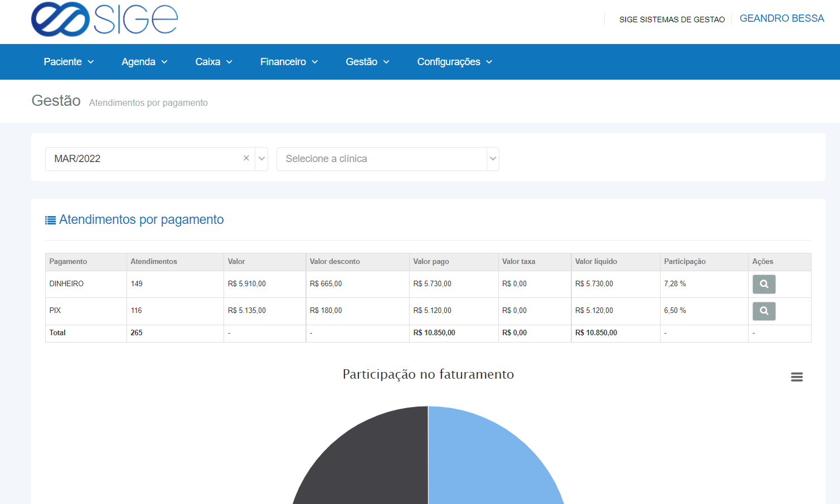View details for DINHEIRO row
This screenshot has width=840, height=504.
point(764,284)
